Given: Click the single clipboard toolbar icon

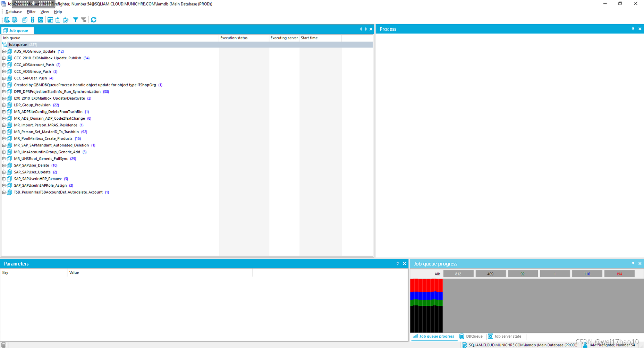Looking at the screenshot, I should coord(58,20).
